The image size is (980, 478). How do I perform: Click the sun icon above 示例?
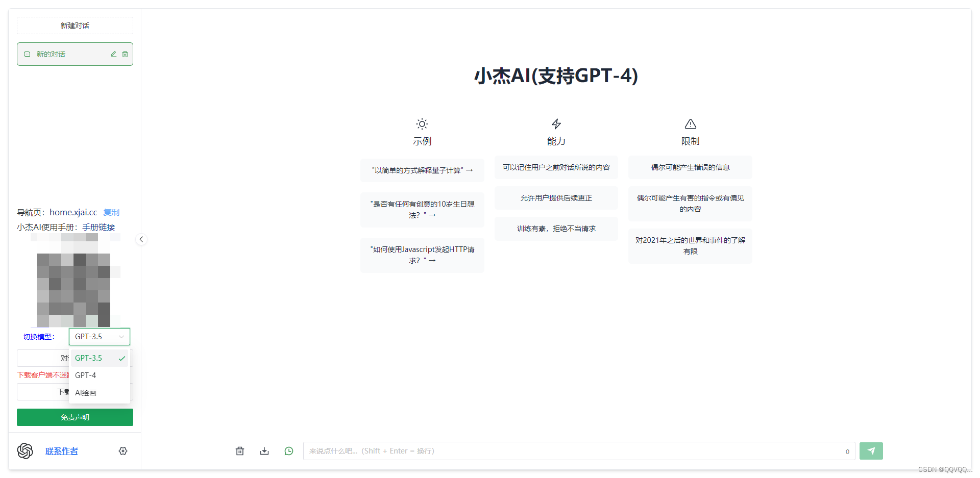422,124
